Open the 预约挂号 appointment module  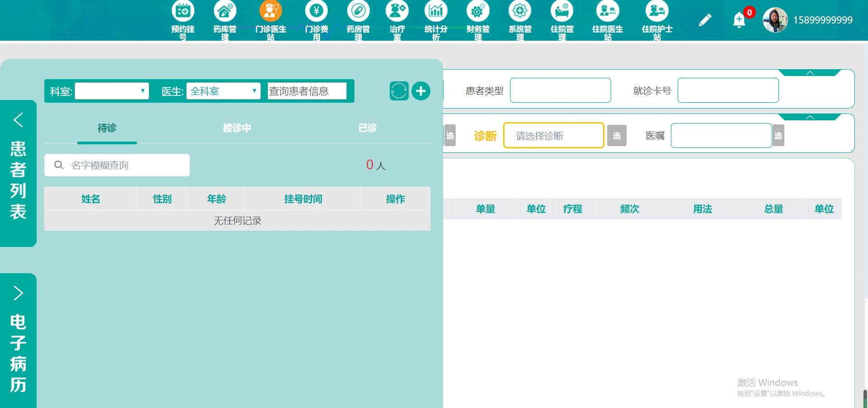[183, 20]
